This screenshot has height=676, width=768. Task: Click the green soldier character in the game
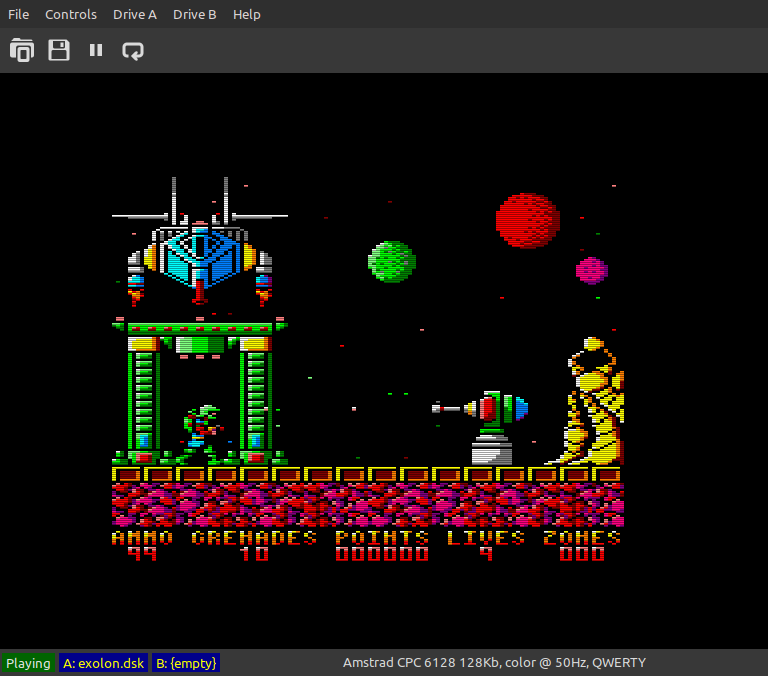click(201, 435)
